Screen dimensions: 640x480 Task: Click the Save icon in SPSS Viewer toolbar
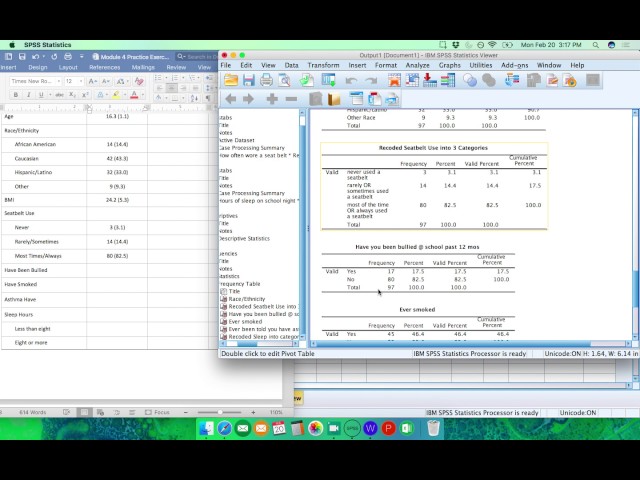(249, 80)
